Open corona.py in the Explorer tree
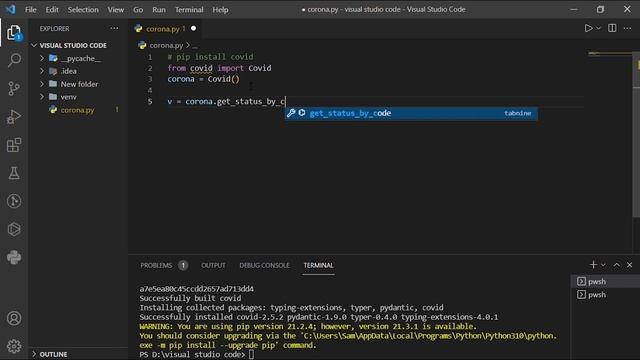 coord(78,110)
